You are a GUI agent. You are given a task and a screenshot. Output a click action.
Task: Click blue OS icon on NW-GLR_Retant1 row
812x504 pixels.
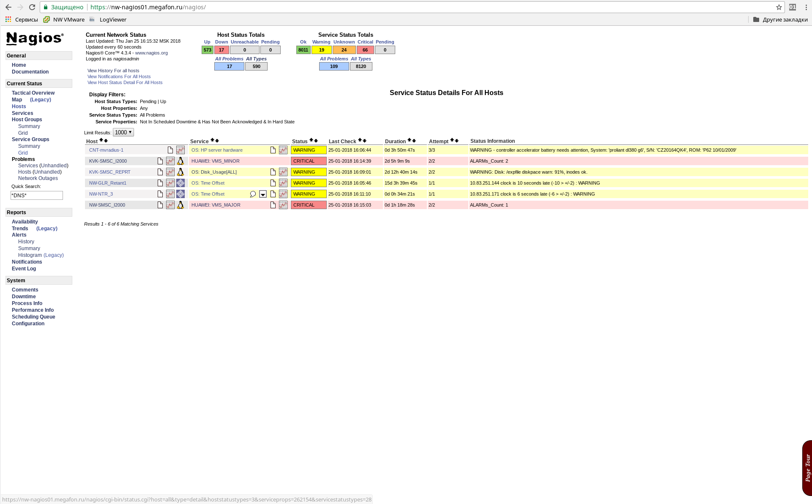pos(180,183)
